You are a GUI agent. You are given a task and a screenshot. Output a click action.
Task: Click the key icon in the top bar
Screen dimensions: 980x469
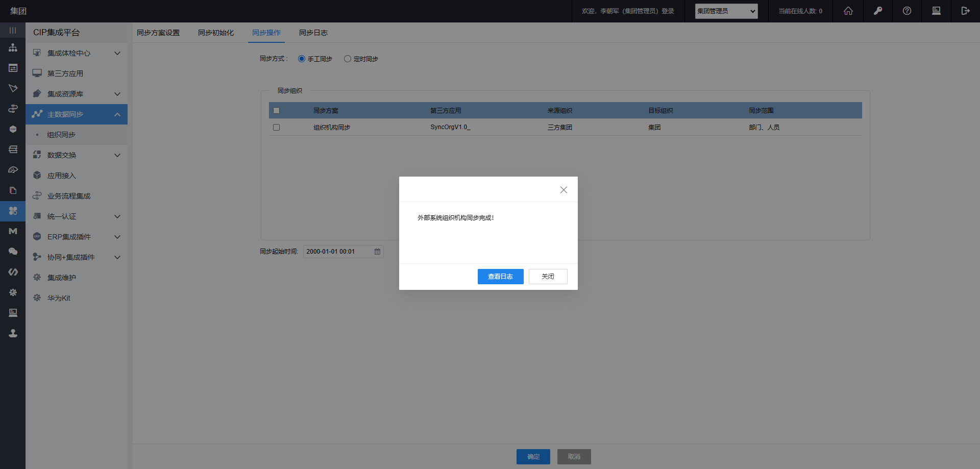pyautogui.click(x=878, y=11)
